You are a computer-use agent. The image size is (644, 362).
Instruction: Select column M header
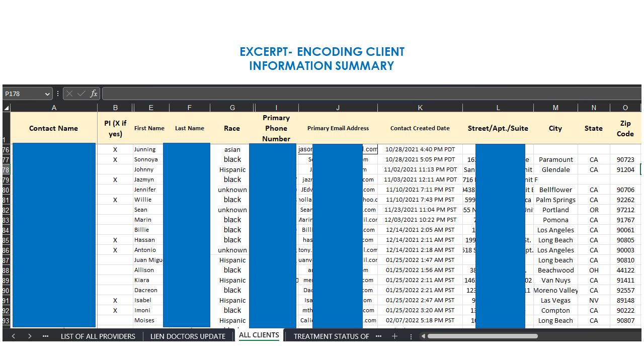click(555, 108)
